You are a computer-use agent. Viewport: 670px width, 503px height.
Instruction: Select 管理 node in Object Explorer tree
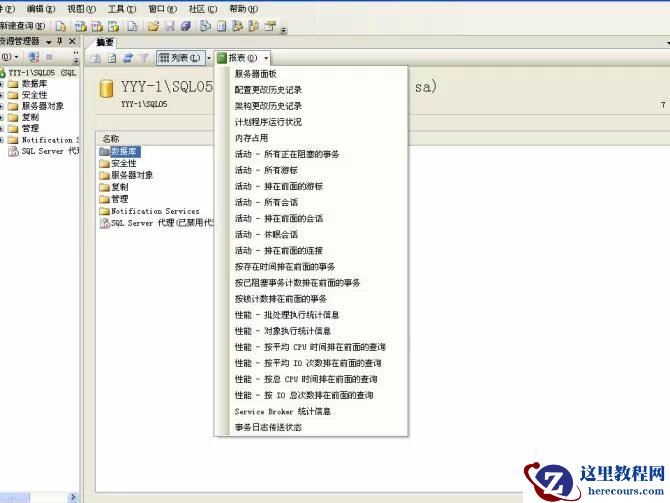30,128
